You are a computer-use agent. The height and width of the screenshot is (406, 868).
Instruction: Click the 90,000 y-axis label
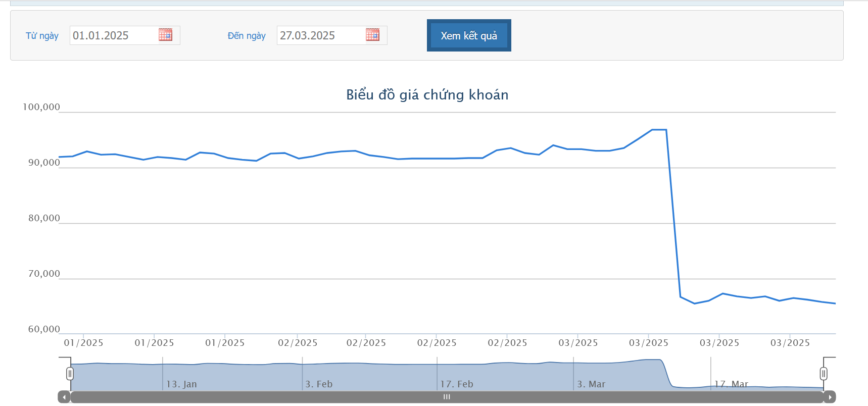click(44, 163)
